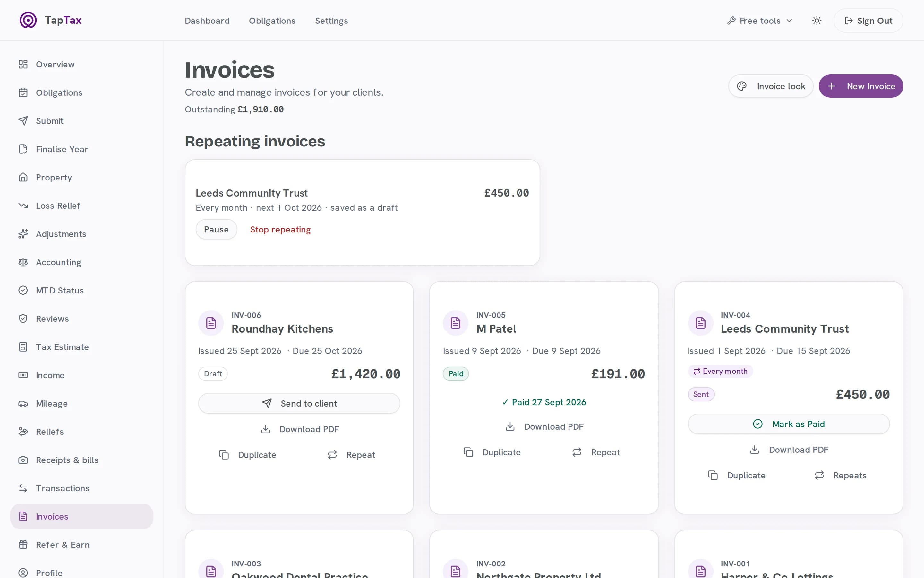Open Property in sidebar
The image size is (924, 578).
coord(82,177)
